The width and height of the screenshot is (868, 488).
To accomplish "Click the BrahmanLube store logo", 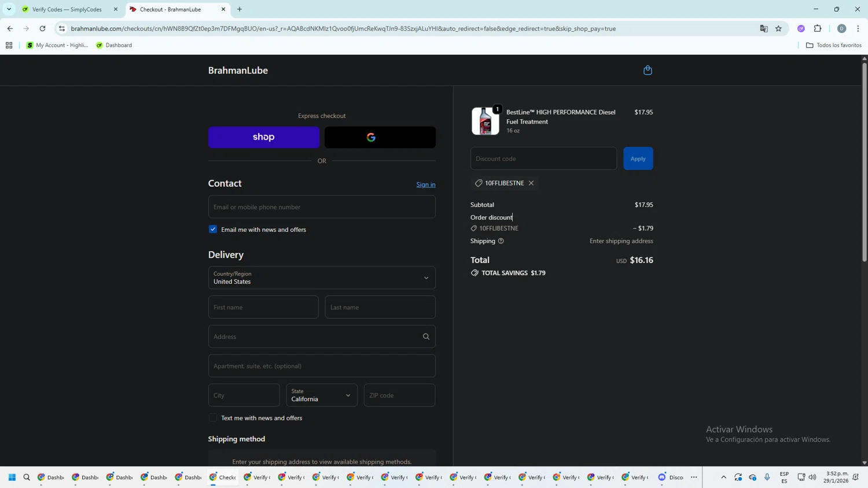I will pos(238,71).
